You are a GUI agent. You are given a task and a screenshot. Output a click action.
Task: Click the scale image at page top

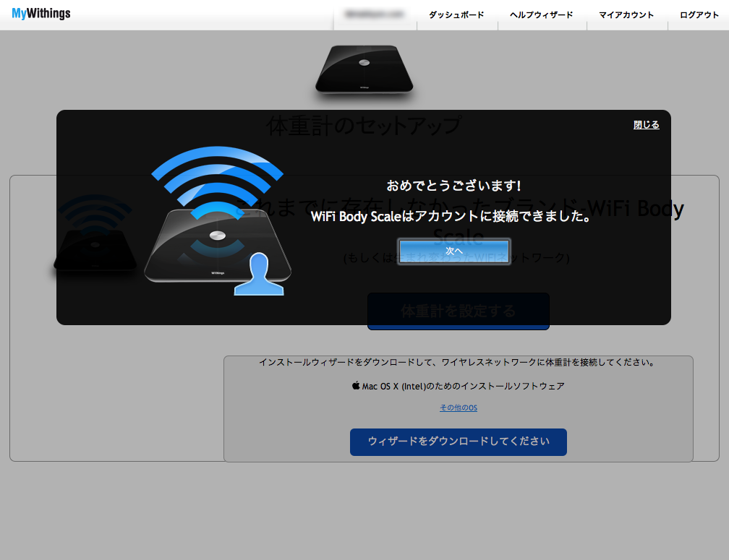pos(364,69)
